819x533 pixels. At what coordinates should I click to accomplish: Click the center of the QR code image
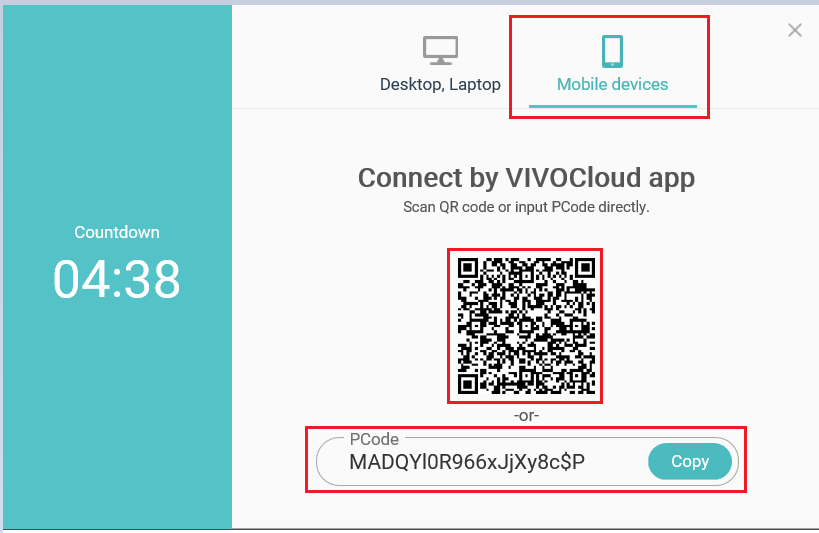tap(526, 326)
